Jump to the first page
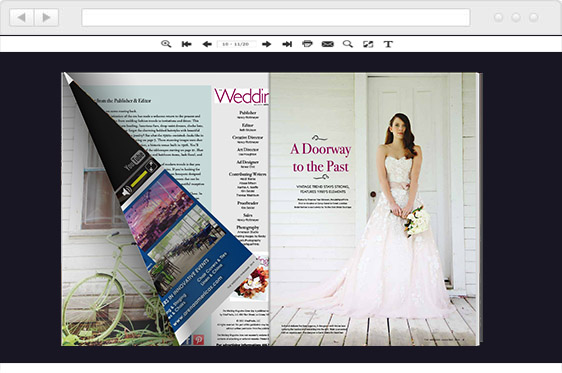The image size is (562, 373). [x=186, y=44]
